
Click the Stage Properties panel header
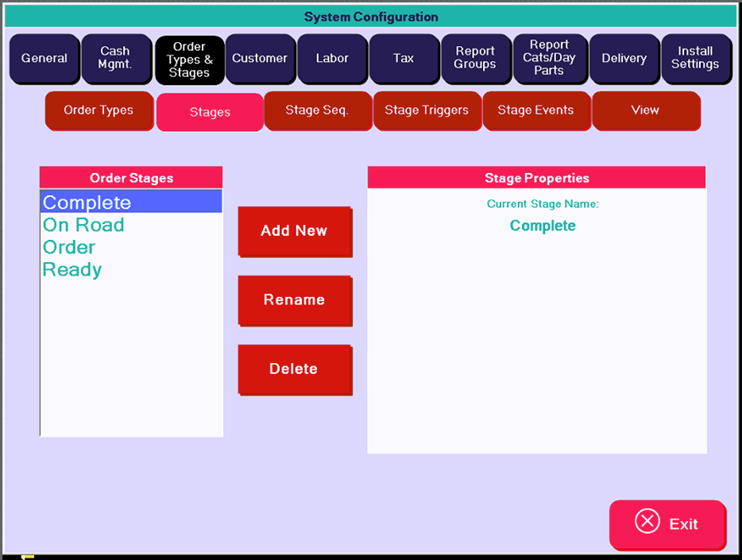tap(536, 178)
